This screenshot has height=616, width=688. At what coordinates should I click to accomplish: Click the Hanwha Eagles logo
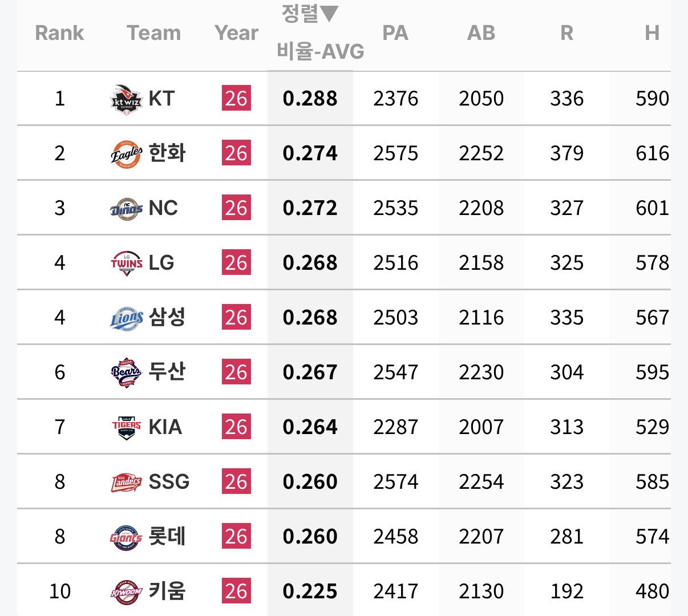[126, 154]
